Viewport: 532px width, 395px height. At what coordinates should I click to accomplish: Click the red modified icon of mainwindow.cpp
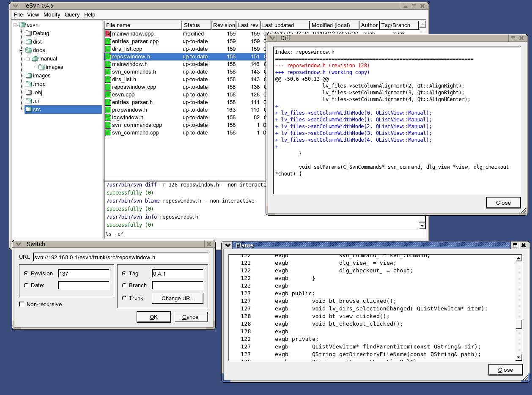(108, 33)
